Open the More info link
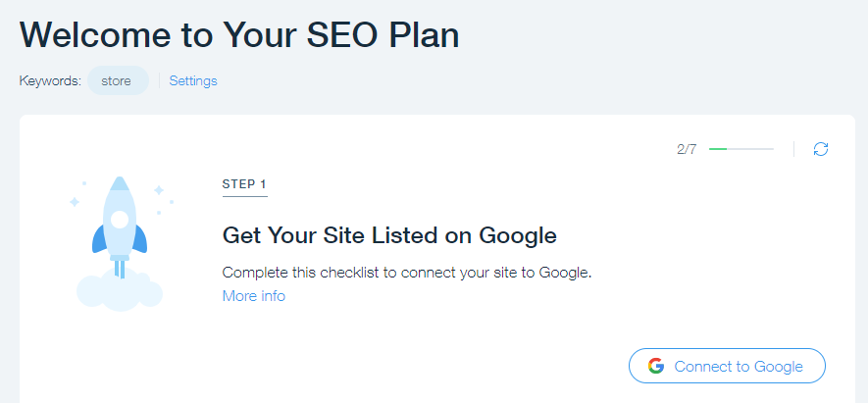Image resolution: width=868 pixels, height=403 pixels. coord(254,296)
